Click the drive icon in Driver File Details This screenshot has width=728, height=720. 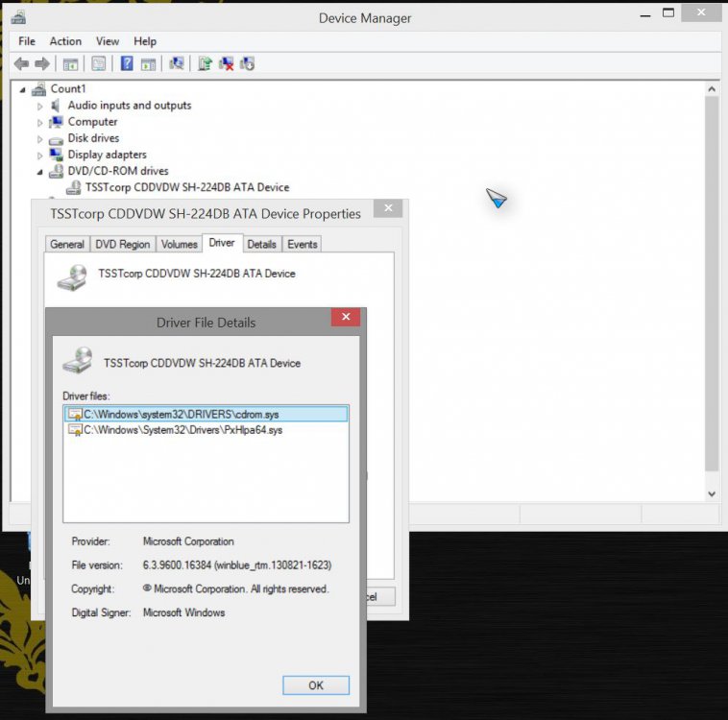[78, 360]
